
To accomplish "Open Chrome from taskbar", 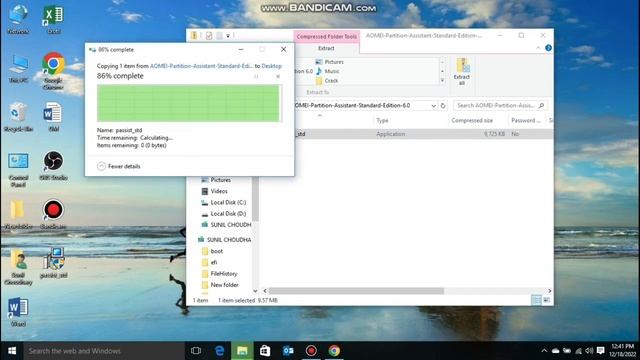I will pyautogui.click(x=334, y=351).
